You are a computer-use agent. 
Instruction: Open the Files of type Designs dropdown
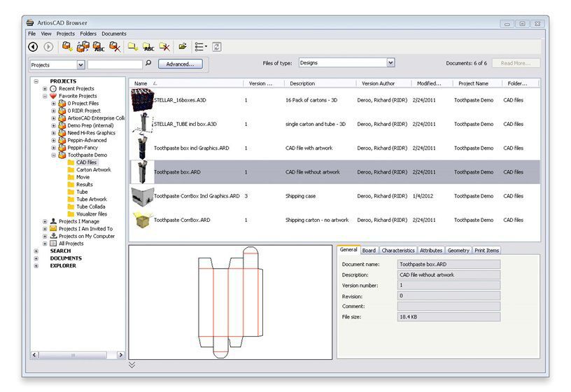pos(390,63)
